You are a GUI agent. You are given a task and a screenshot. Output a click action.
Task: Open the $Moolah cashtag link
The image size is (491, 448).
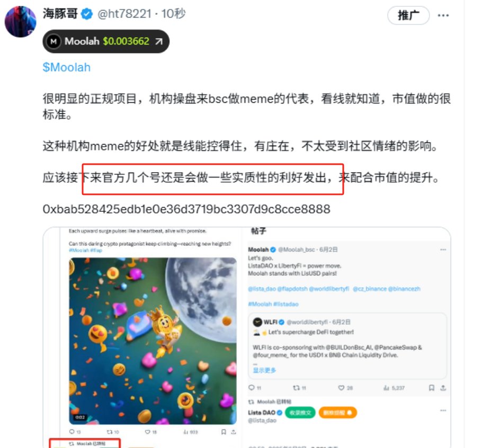66,67
